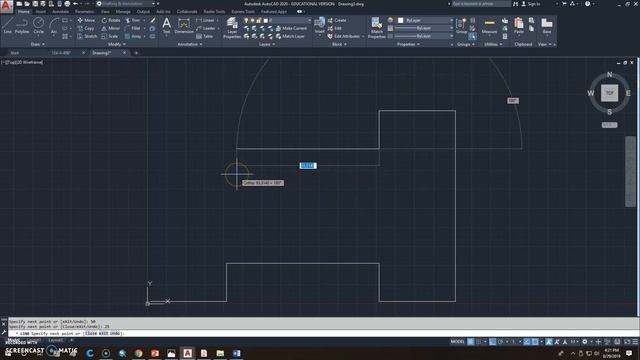Select the Circle tool
Image resolution: width=640 pixels, height=360 pixels.
point(38,25)
